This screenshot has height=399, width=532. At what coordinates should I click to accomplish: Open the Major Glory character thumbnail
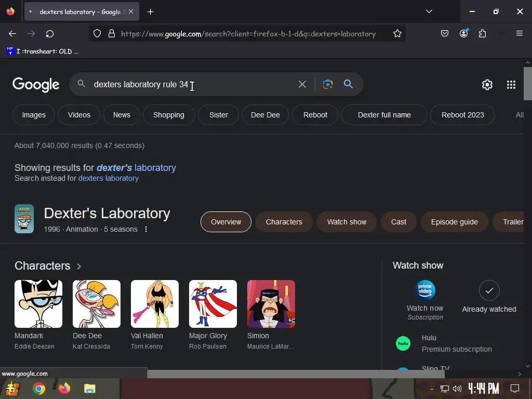point(212,303)
